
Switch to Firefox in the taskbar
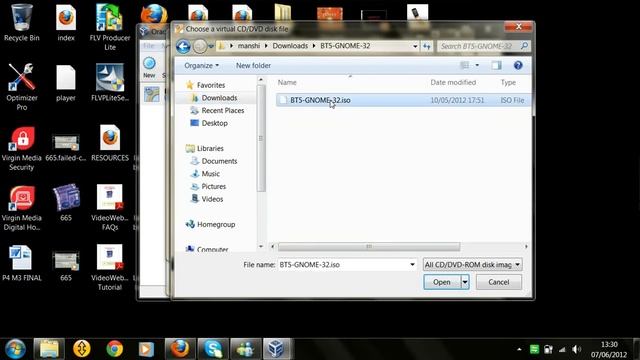[180, 349]
